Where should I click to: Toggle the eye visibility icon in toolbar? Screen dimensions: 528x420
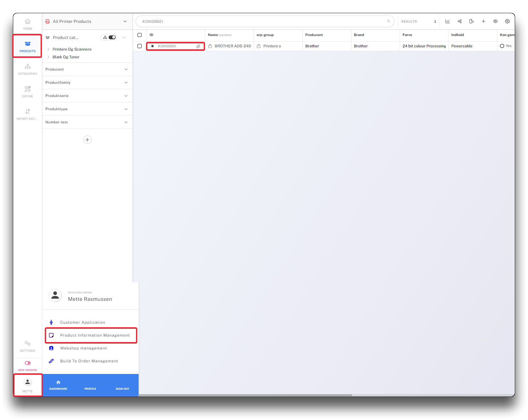(495, 21)
